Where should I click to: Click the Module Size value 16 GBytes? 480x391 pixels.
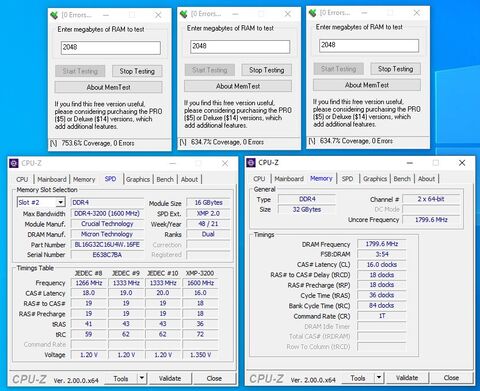coord(208,203)
